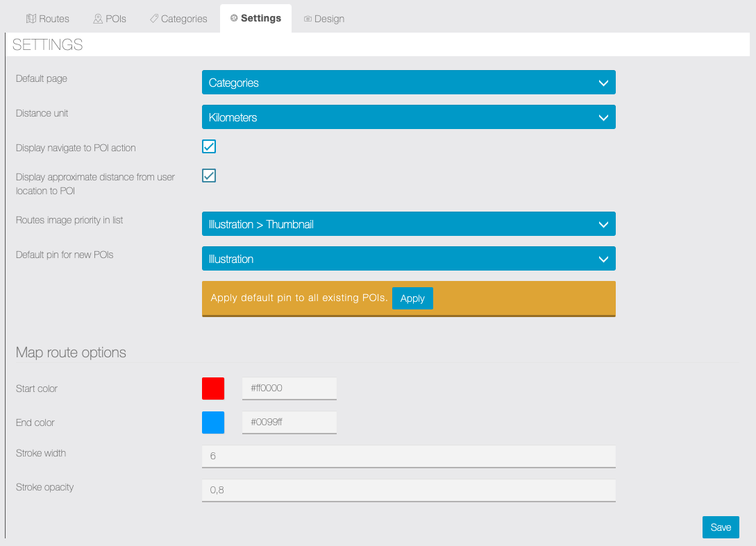Click chevron arrow of Default pin dropdown

coord(603,259)
